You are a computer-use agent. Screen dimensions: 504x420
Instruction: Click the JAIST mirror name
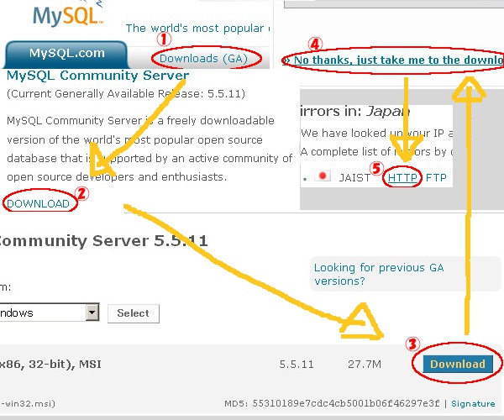354,178
